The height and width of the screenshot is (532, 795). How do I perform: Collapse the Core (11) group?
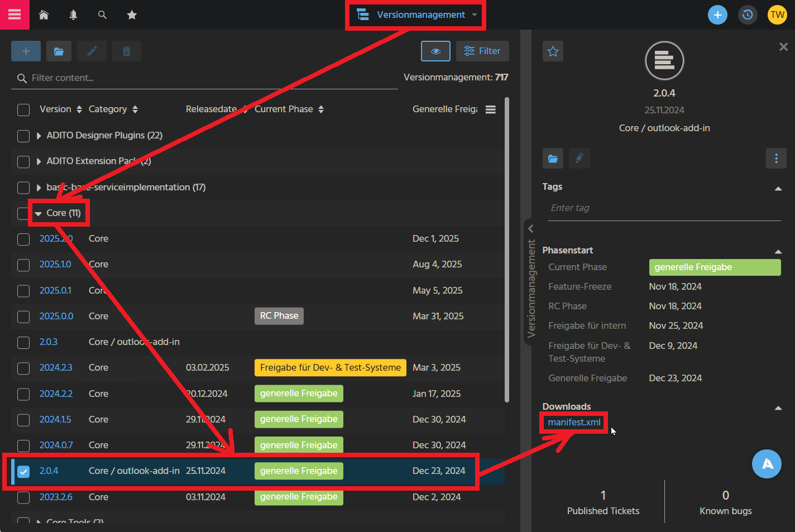pyautogui.click(x=38, y=213)
